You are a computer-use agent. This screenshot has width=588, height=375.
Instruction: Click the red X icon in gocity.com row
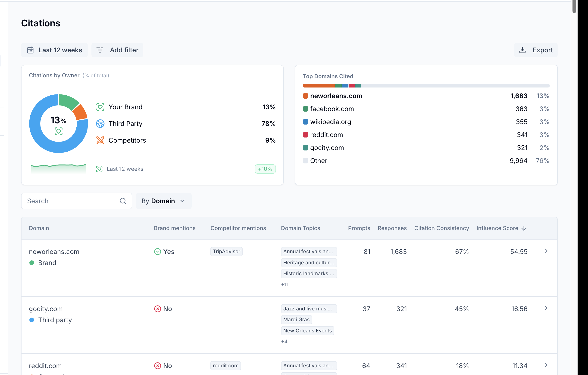click(157, 309)
